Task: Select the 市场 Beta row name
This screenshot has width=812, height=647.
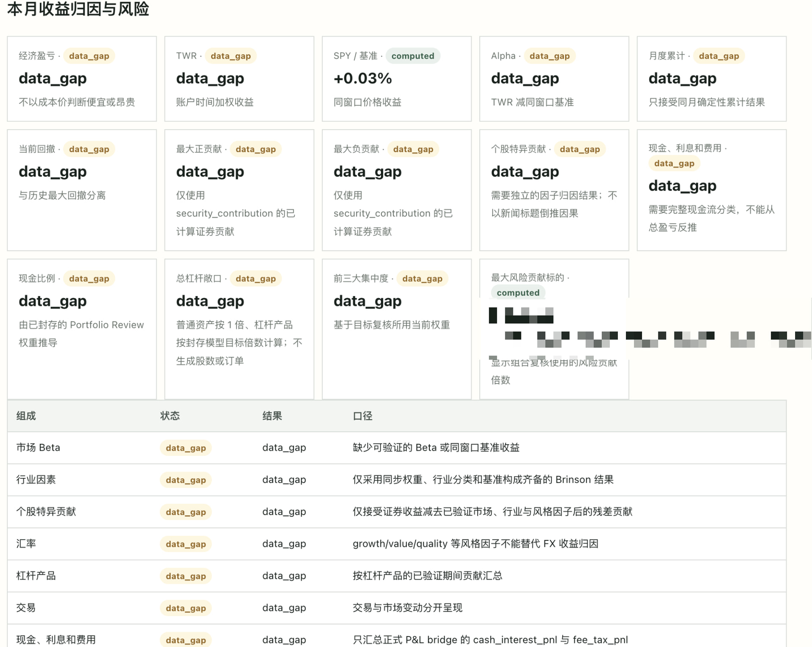Action: (38, 448)
